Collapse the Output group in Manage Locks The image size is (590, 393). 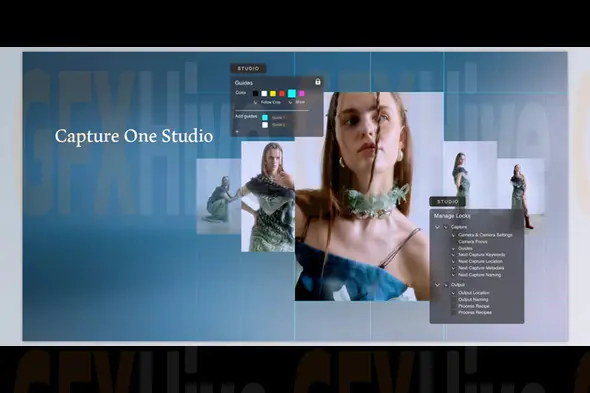[437, 285]
